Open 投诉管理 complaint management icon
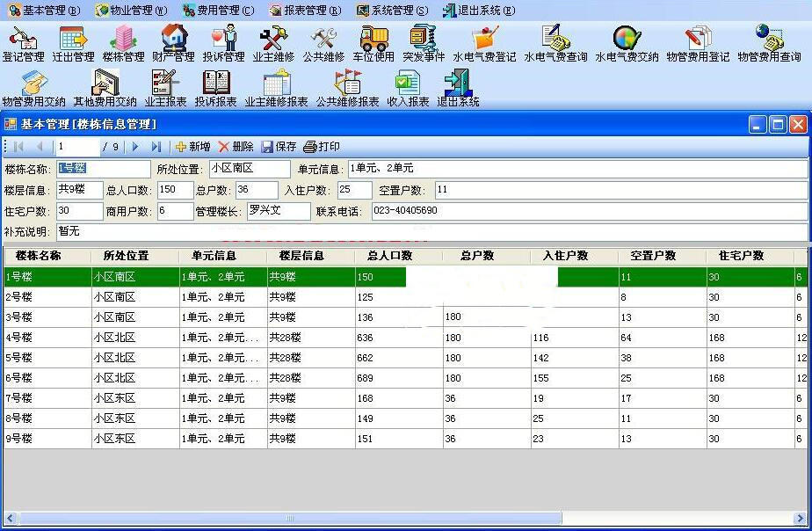812x531 pixels. (x=224, y=43)
